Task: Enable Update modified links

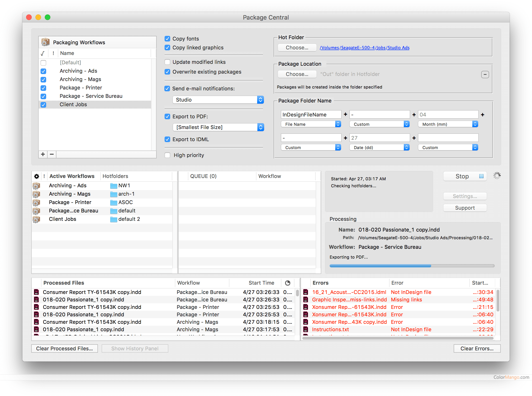Action: (x=167, y=62)
